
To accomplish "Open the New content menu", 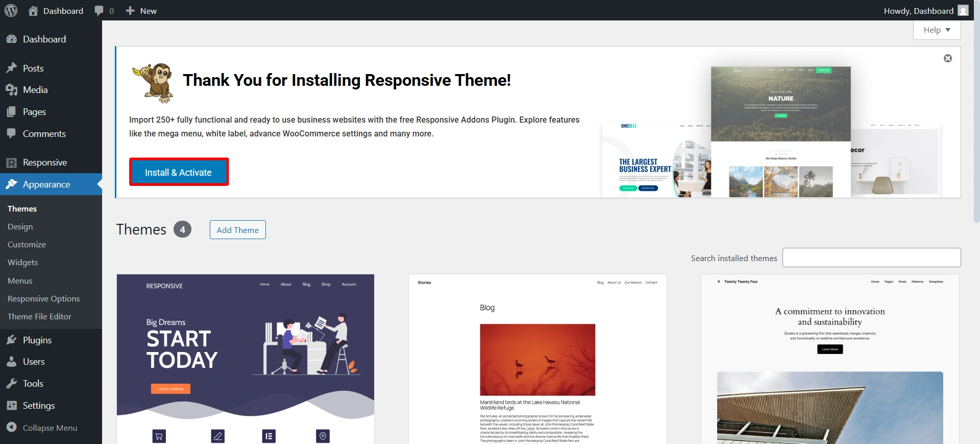I will tap(141, 11).
